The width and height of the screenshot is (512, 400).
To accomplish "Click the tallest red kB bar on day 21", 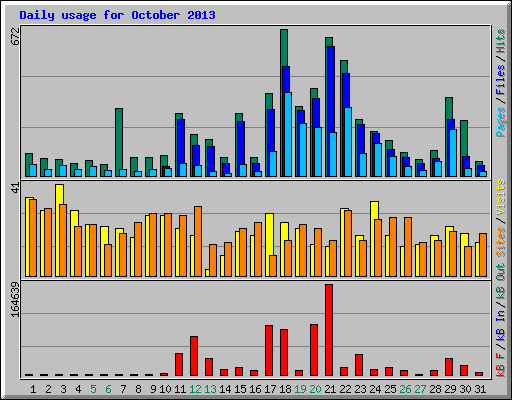I will (x=329, y=330).
